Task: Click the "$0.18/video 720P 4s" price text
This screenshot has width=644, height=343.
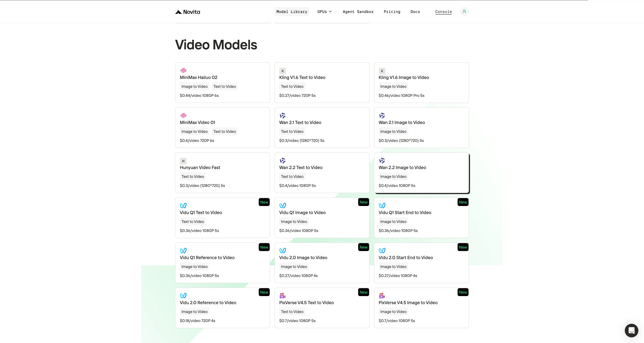Action: 198,321
